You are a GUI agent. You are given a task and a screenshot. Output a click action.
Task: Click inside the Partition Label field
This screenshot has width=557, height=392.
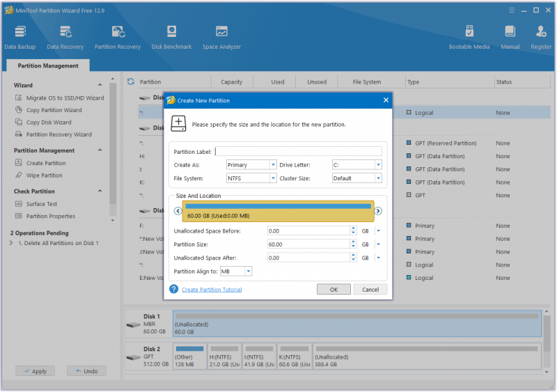coord(298,152)
